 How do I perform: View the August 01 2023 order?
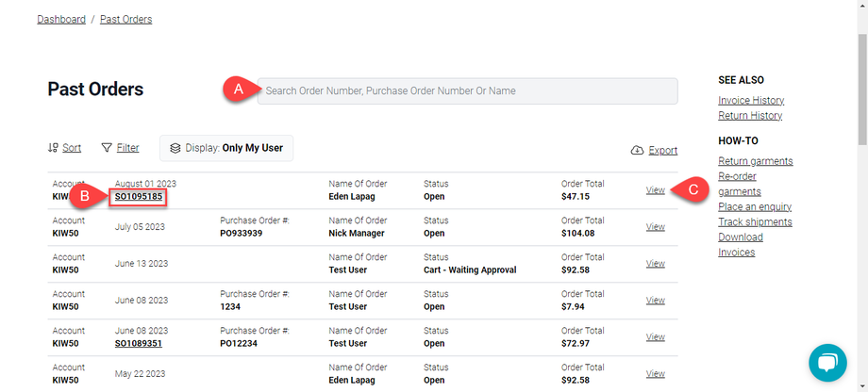click(x=655, y=190)
